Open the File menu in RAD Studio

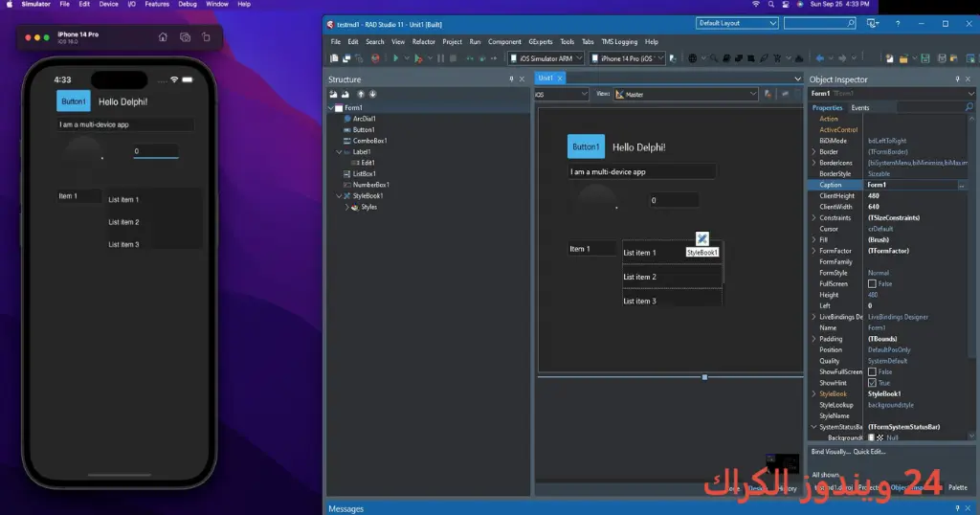(x=336, y=42)
